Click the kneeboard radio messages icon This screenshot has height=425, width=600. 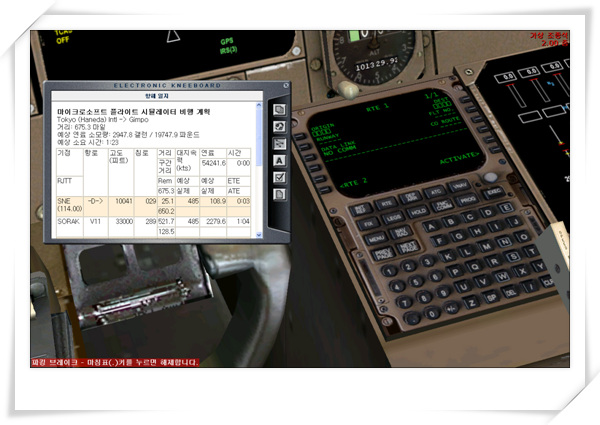coord(279,127)
